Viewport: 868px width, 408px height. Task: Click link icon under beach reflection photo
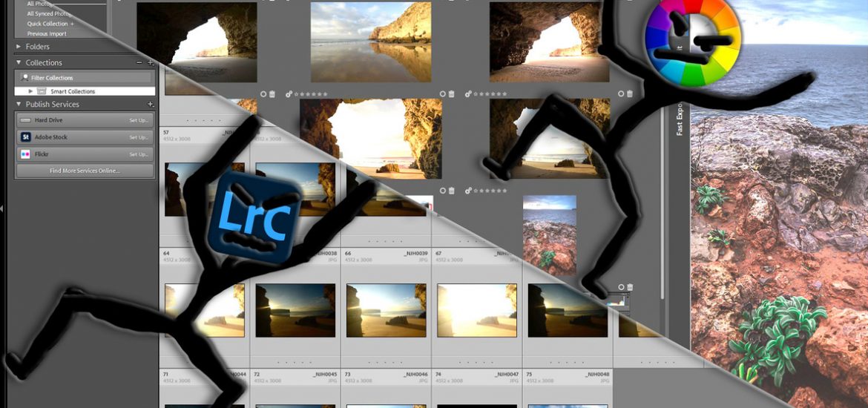point(289,94)
